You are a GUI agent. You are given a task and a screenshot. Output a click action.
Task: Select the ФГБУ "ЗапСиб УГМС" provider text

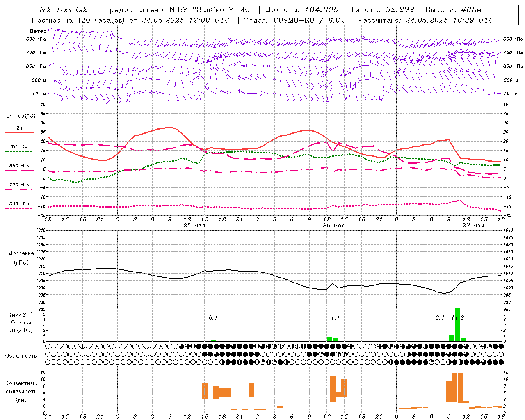click(212, 10)
